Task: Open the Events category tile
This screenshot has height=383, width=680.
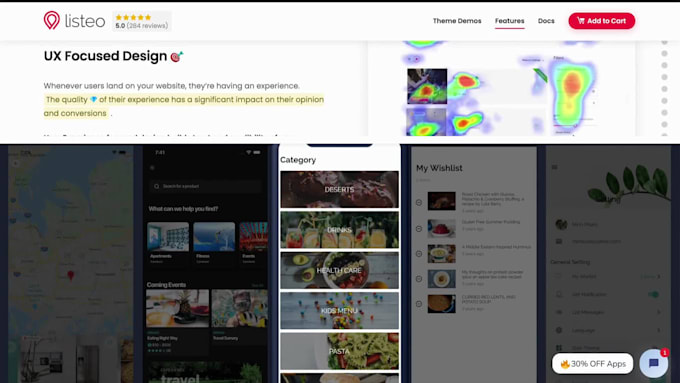Action: [254, 243]
